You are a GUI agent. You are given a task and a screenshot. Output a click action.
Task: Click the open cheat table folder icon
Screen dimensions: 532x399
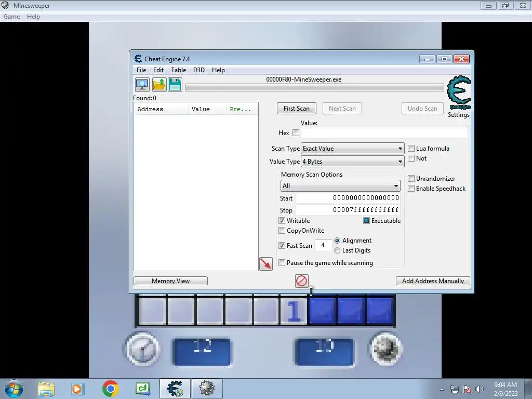click(159, 85)
